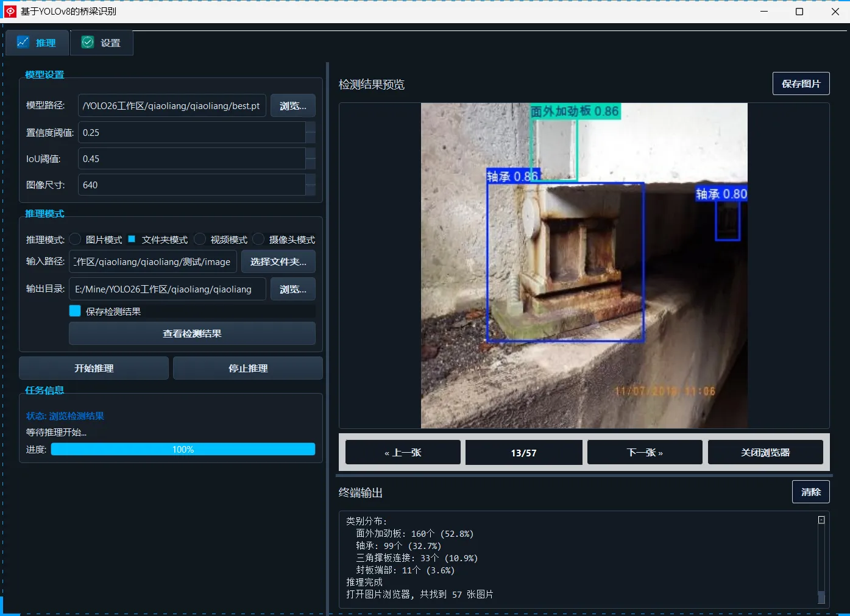Click the app logo in title bar
The height and width of the screenshot is (616, 850).
(10, 12)
